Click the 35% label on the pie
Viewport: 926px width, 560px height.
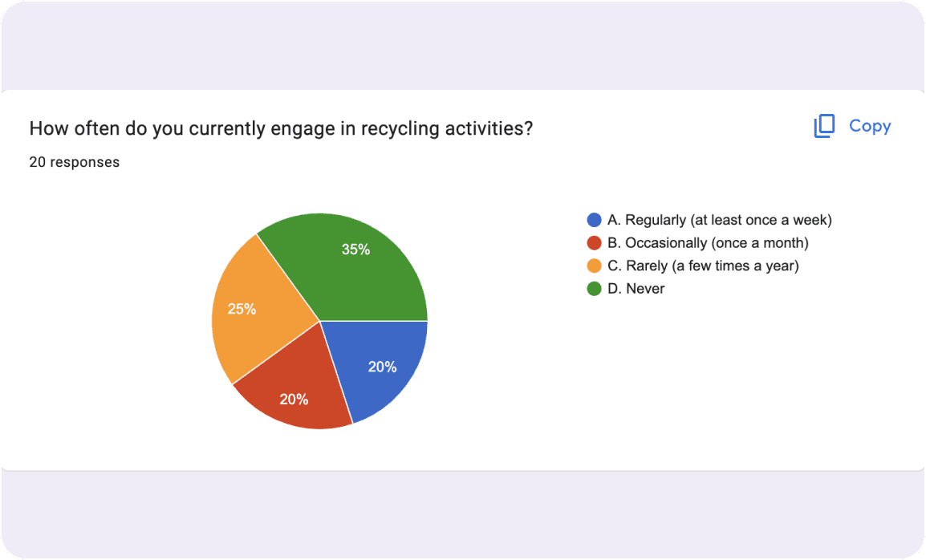tap(356, 250)
